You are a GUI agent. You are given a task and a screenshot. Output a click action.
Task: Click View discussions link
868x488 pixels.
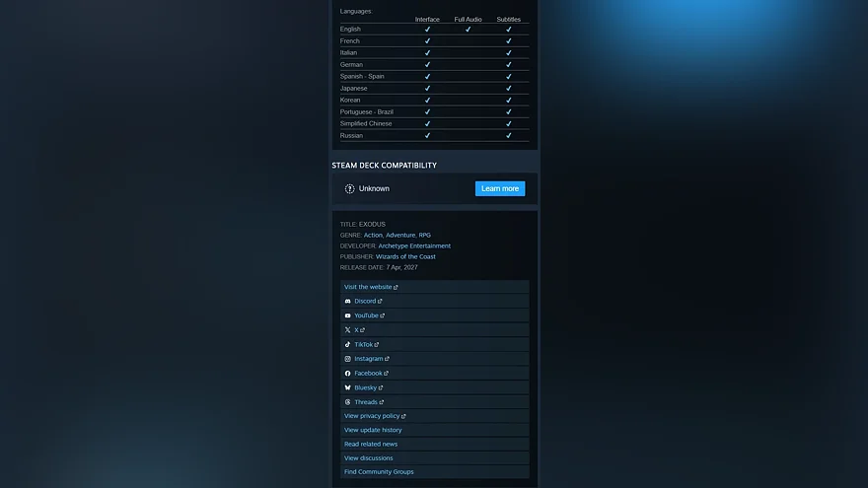coord(368,458)
